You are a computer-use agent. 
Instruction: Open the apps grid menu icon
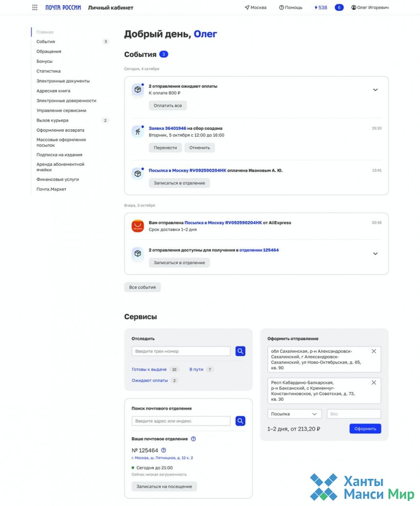coord(35,8)
